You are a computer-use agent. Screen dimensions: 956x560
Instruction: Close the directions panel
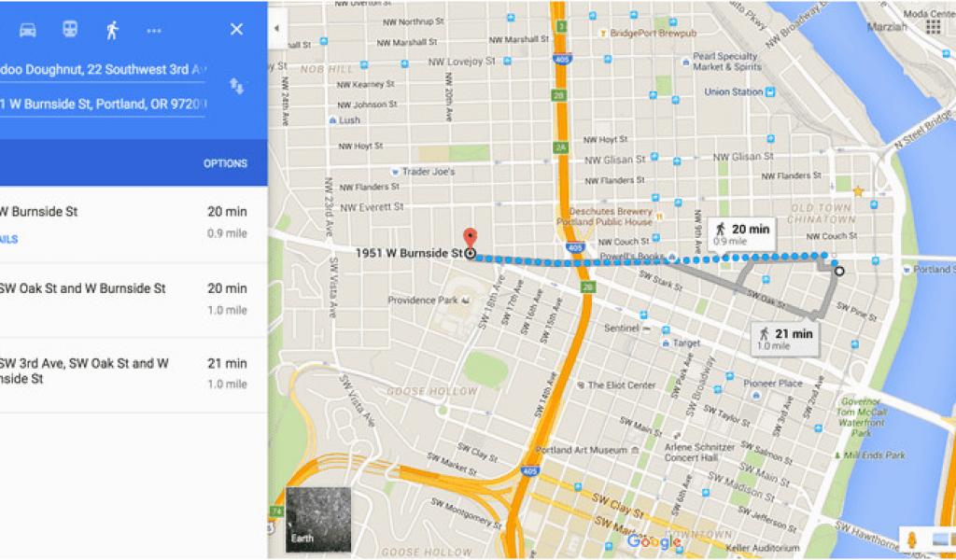tap(236, 29)
